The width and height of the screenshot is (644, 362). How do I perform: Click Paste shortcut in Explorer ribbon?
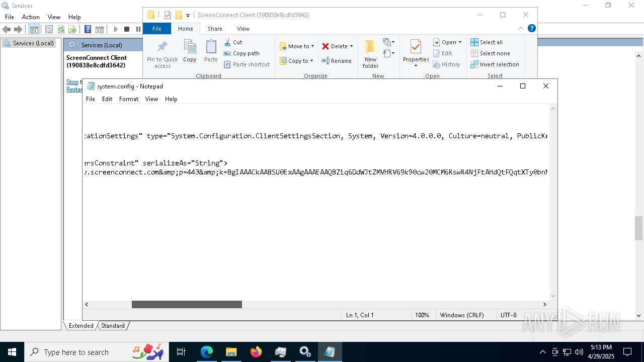click(247, 64)
